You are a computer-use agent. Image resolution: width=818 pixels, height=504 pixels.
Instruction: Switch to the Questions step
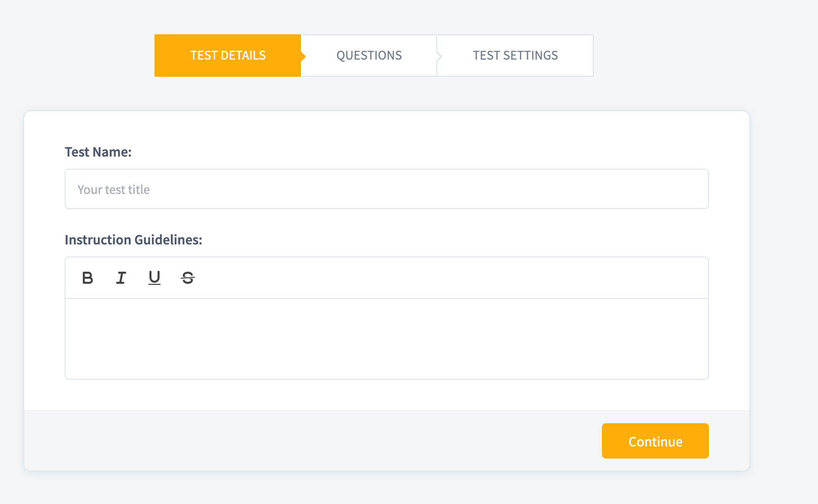[x=369, y=56]
